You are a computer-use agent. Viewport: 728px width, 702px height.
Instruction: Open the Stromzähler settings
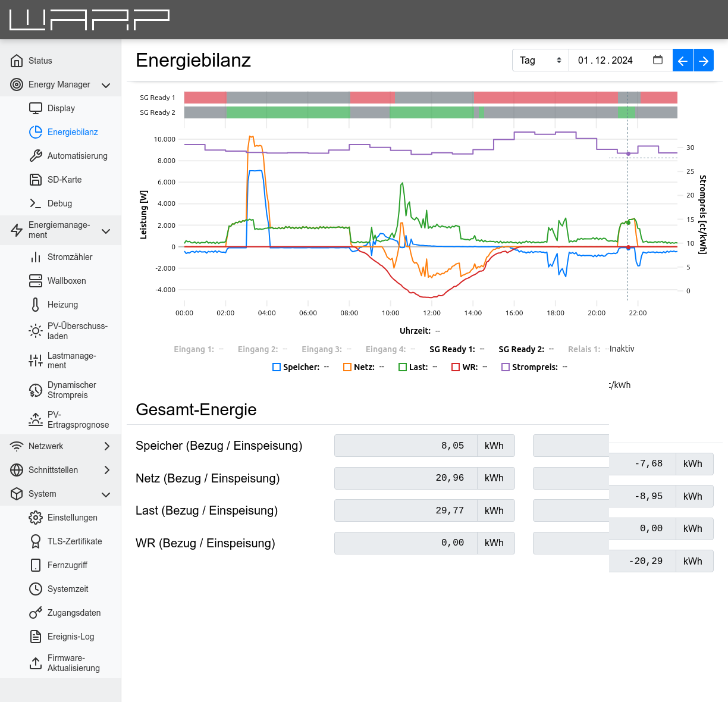(70, 257)
